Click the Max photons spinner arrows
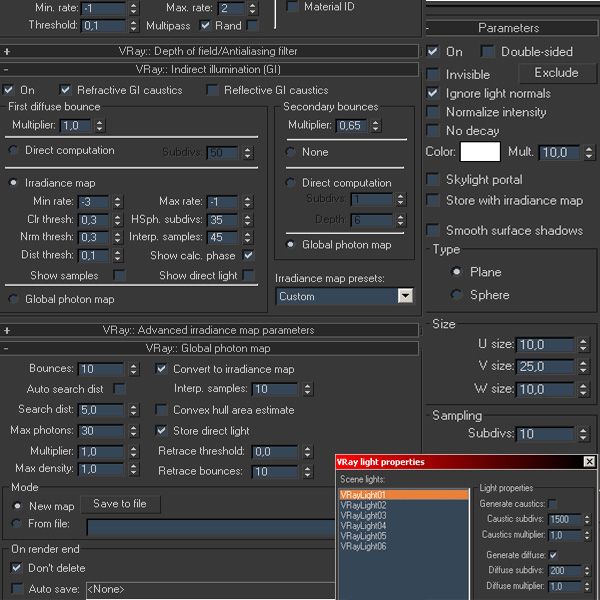 (x=133, y=431)
